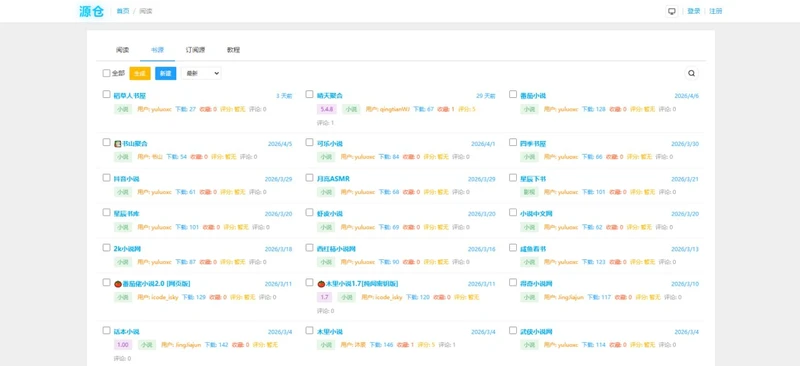Open the 木里小说1.7 source link

click(x=362, y=284)
